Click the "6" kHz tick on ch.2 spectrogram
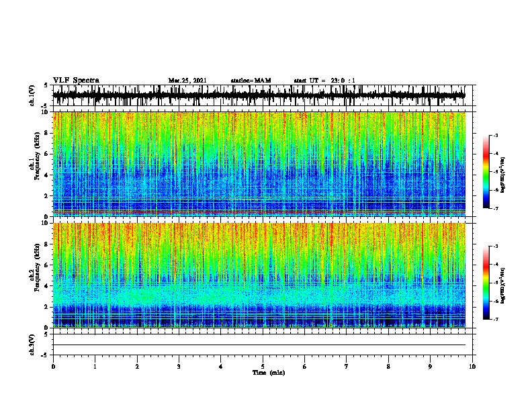This screenshot has height=411, width=532. click(46, 265)
